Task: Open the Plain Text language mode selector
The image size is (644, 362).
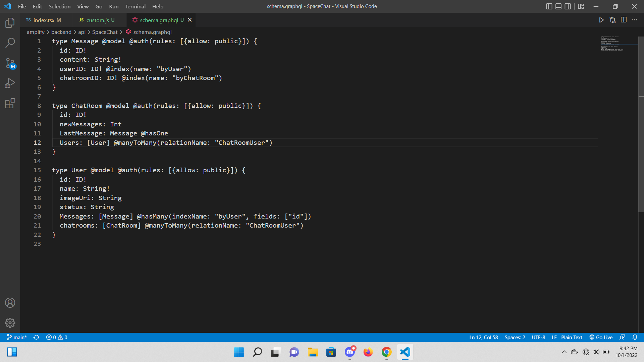Action: (x=571, y=337)
